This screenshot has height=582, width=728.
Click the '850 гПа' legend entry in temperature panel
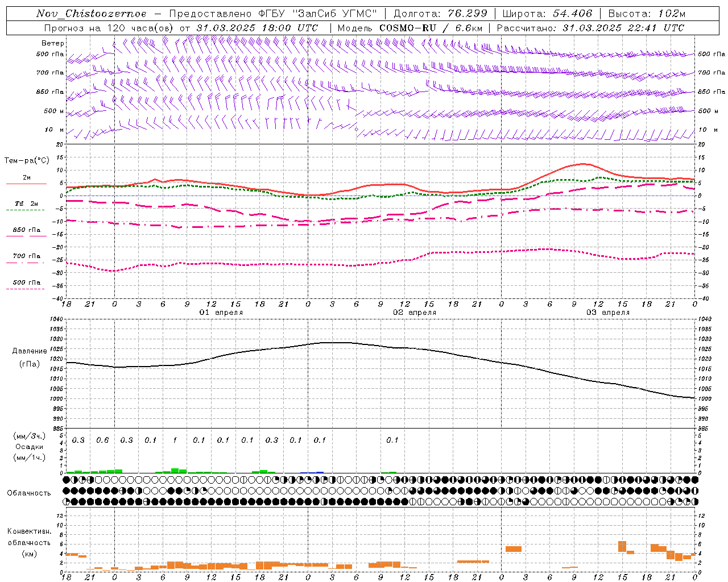coord(27,230)
